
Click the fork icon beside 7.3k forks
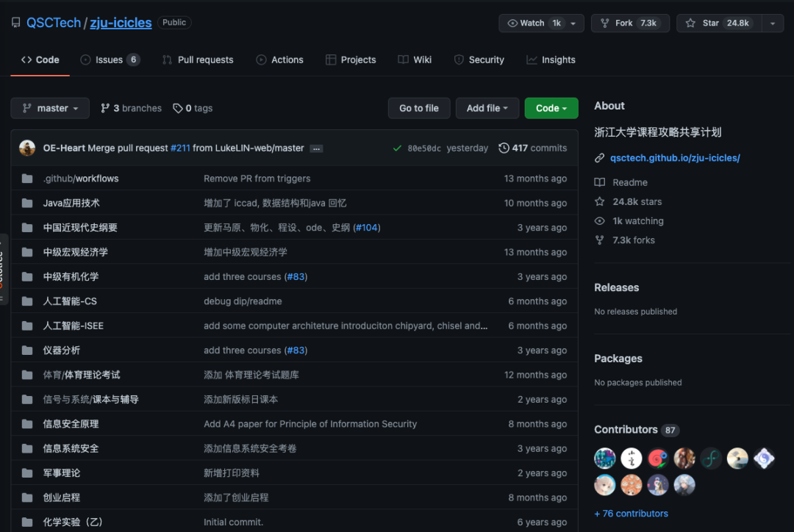pyautogui.click(x=600, y=240)
